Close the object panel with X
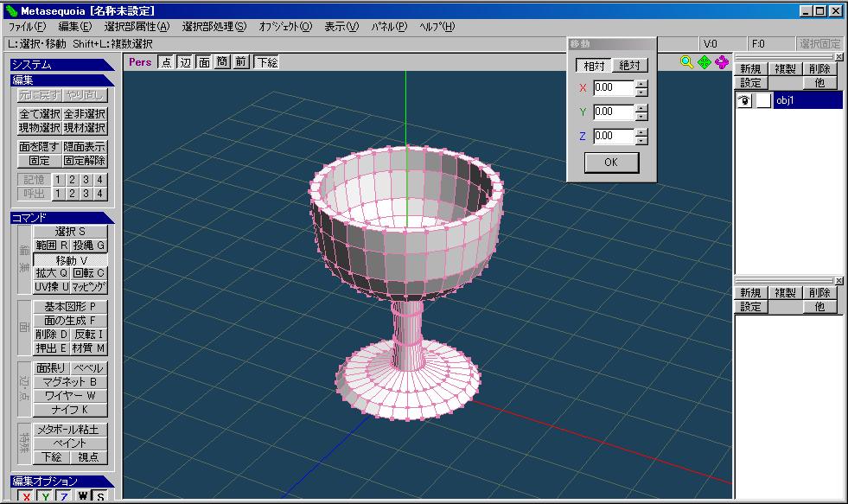Viewport: 848px width, 504px height. (x=838, y=57)
